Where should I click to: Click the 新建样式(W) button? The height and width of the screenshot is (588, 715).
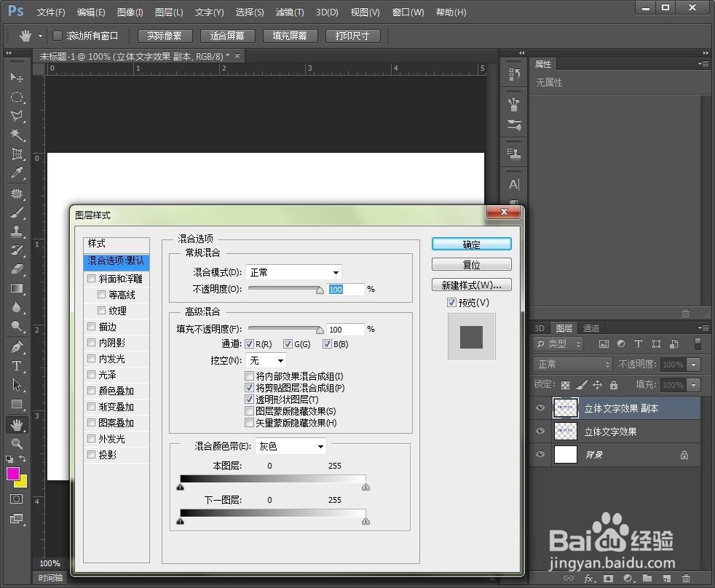point(471,285)
